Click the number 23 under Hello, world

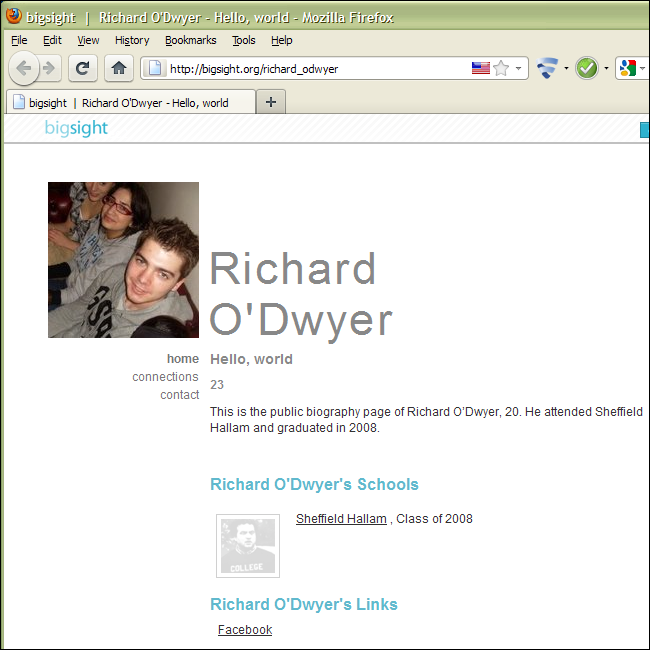(217, 385)
